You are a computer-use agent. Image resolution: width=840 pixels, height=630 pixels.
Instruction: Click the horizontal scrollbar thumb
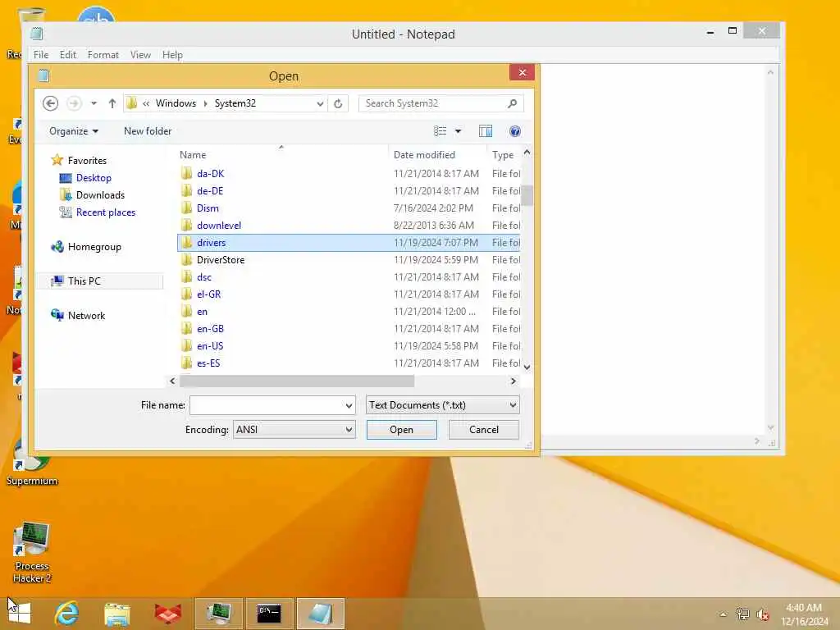click(297, 381)
